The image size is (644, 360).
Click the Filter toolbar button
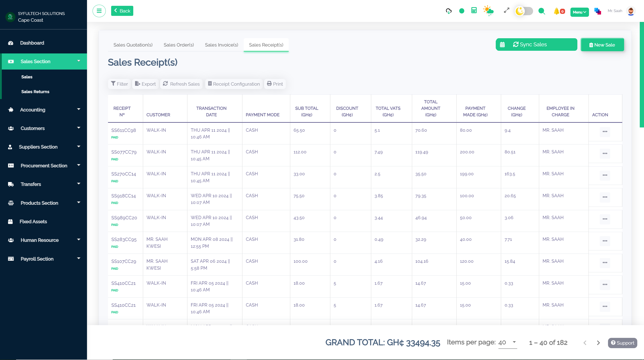[x=119, y=84]
